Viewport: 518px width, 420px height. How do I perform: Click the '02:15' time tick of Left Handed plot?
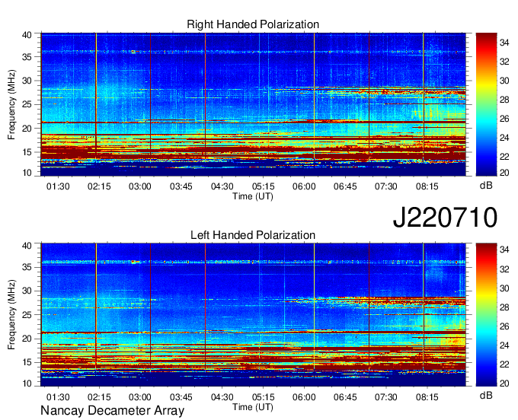(99, 397)
